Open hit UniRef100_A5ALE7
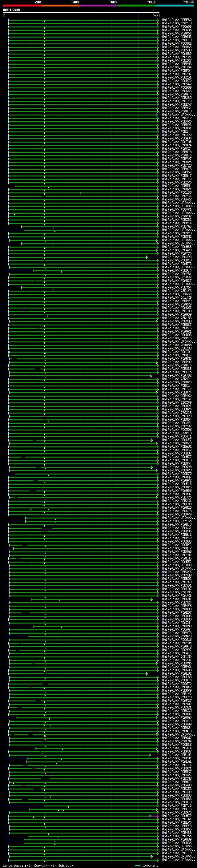This screenshot has width=197, height=868. (177, 440)
